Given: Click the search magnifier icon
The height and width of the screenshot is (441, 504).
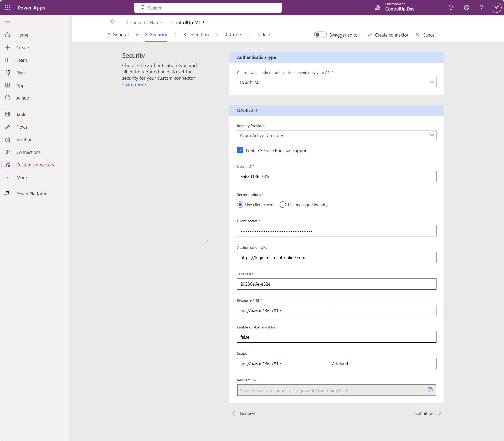Looking at the screenshot, I should (x=142, y=8).
